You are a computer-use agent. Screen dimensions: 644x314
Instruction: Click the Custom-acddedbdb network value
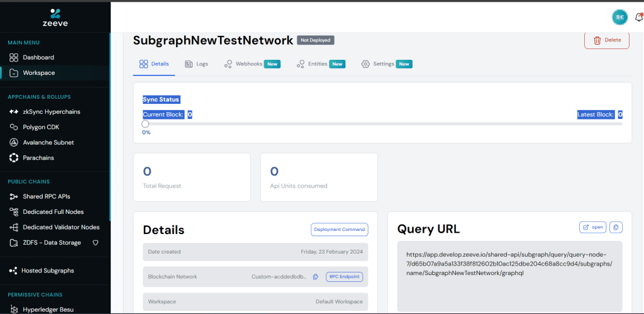tap(279, 277)
